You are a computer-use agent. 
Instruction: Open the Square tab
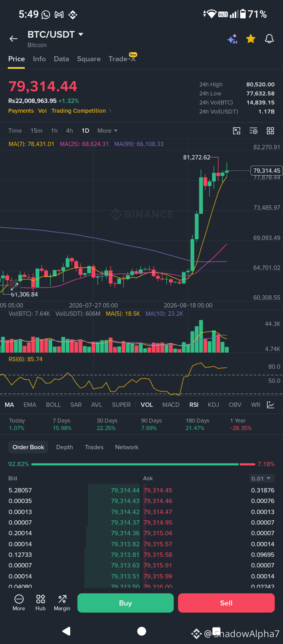89,59
